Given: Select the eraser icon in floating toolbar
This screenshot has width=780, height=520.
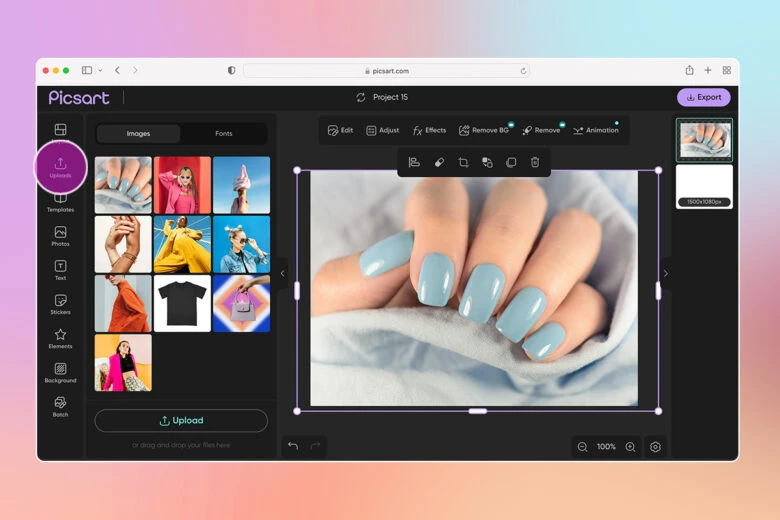Looking at the screenshot, I should pos(439,162).
